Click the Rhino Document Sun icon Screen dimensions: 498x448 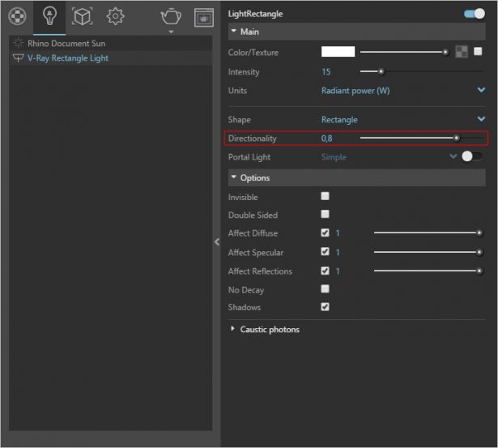pos(18,43)
